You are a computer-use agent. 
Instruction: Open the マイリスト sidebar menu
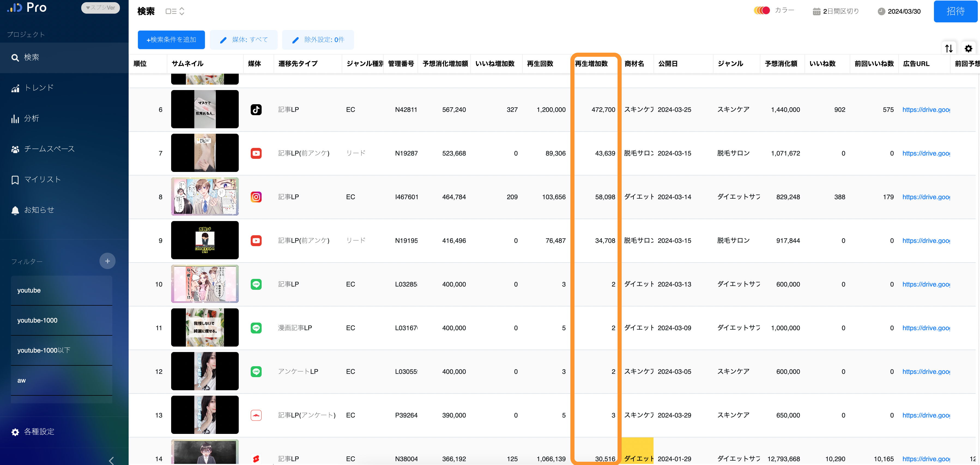coord(42,179)
